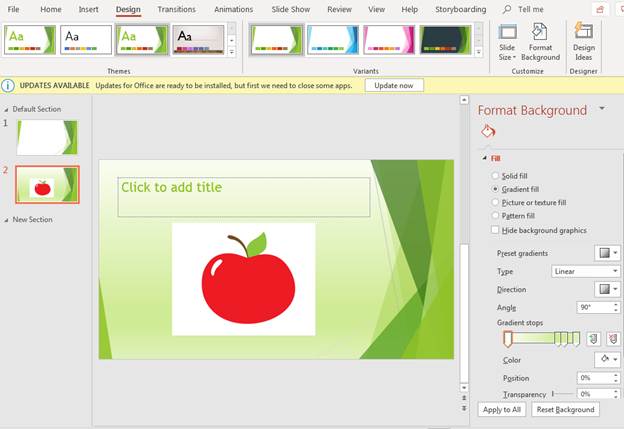Select the Pattern fill option
The image size is (624, 429).
coord(495,215)
